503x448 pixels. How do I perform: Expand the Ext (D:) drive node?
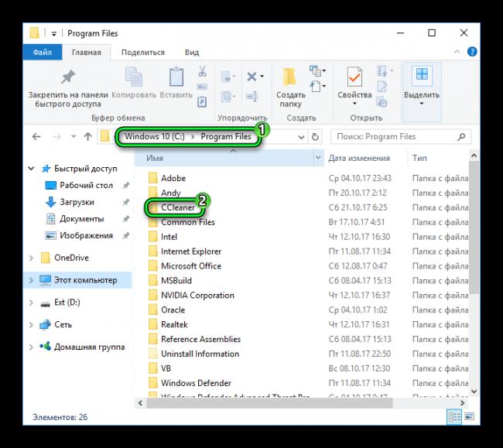(x=32, y=303)
